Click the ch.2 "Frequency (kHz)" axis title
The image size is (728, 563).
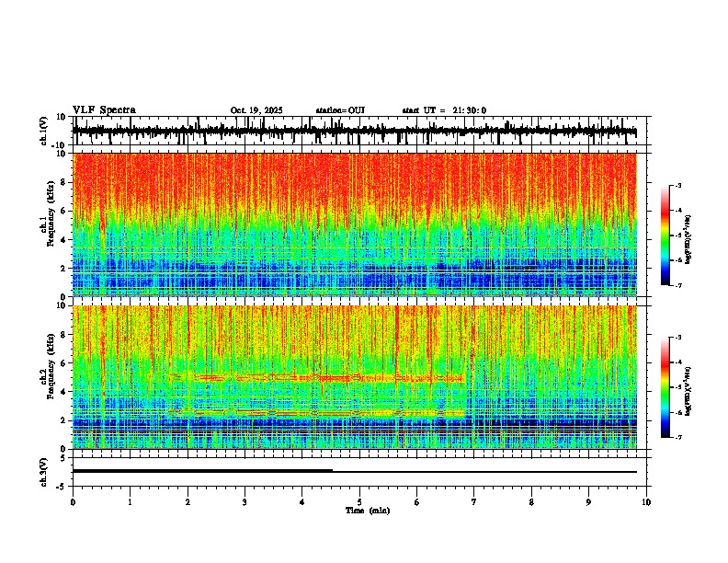click(51, 366)
